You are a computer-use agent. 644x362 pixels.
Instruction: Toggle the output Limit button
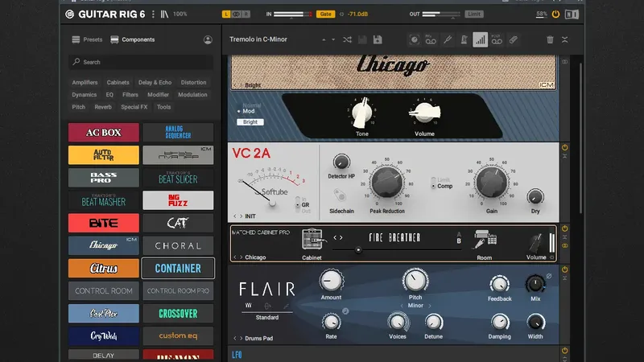[x=474, y=14]
